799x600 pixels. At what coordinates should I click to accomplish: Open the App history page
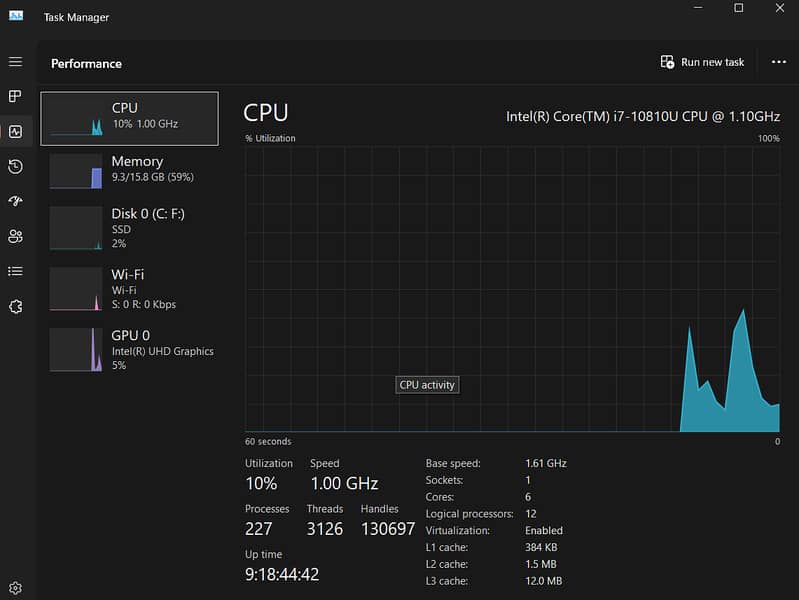pyautogui.click(x=15, y=166)
